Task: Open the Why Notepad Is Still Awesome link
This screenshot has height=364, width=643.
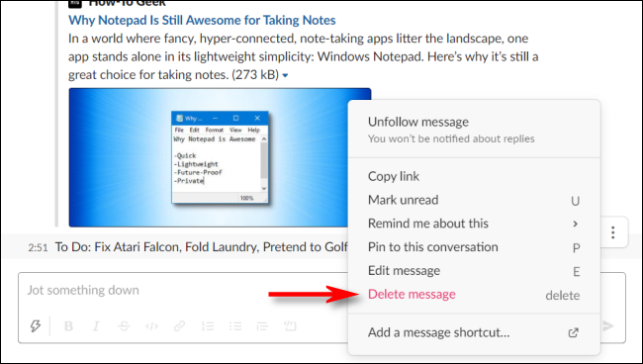Action: pyautogui.click(x=202, y=20)
